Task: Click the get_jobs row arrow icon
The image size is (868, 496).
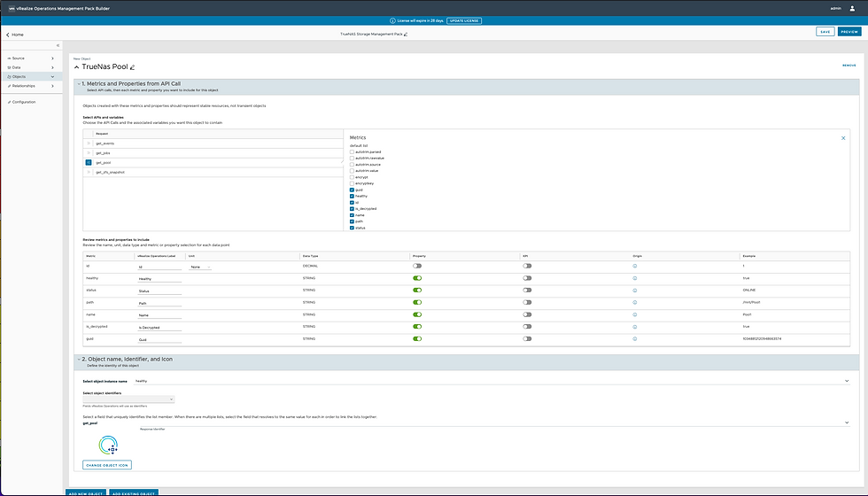Action: (x=89, y=152)
